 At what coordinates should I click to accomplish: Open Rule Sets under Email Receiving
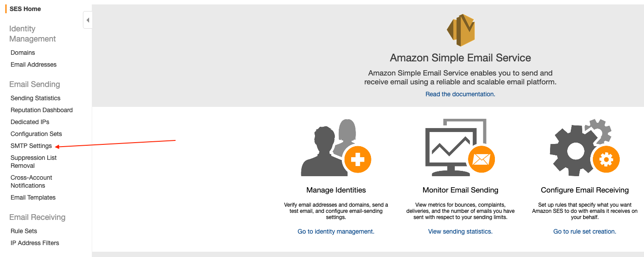click(24, 231)
